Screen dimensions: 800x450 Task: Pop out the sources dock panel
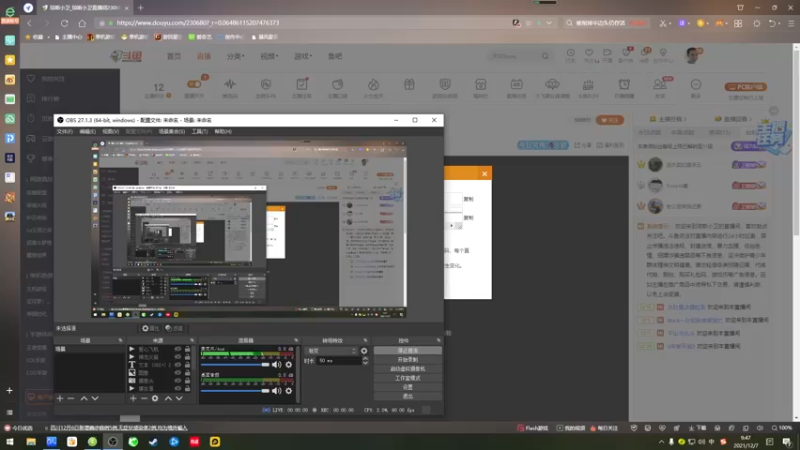(192, 340)
